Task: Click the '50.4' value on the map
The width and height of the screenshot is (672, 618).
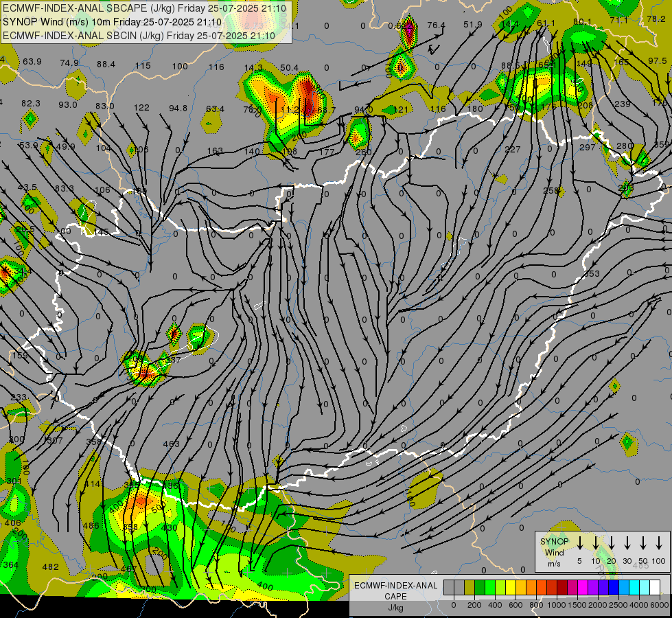Action: [x=289, y=67]
